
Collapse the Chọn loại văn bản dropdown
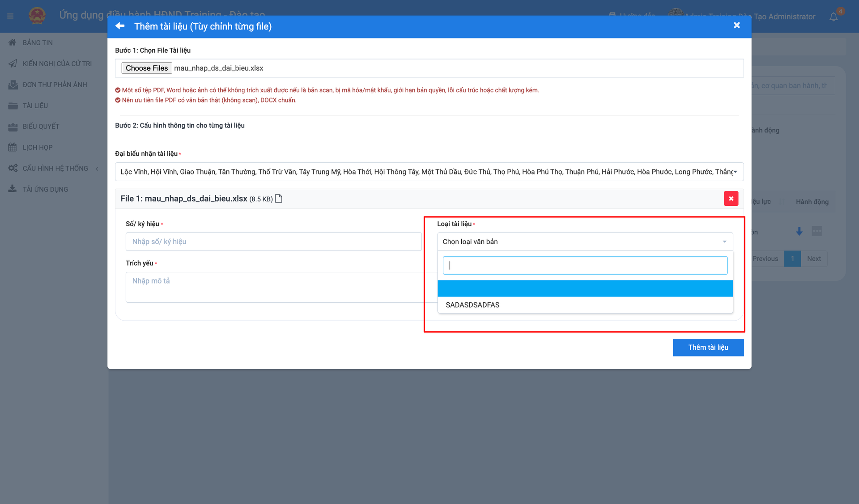724,241
